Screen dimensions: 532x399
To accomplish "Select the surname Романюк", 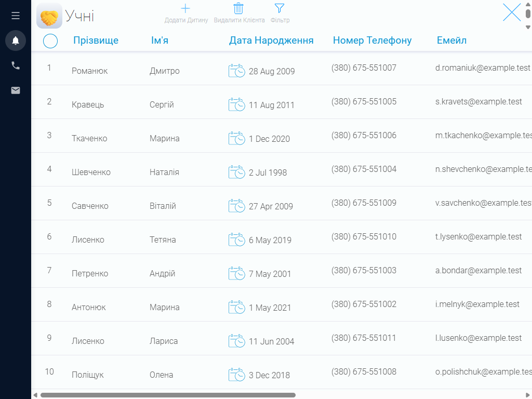I will (x=89, y=71).
